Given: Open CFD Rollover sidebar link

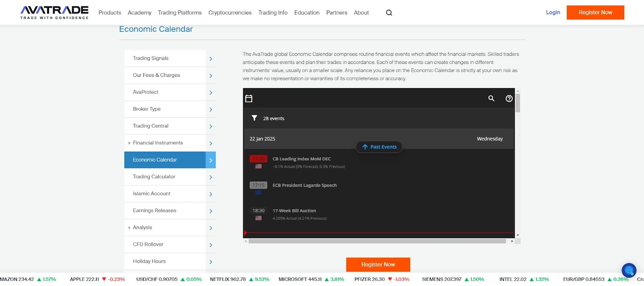Looking at the screenshot, I should [x=148, y=244].
